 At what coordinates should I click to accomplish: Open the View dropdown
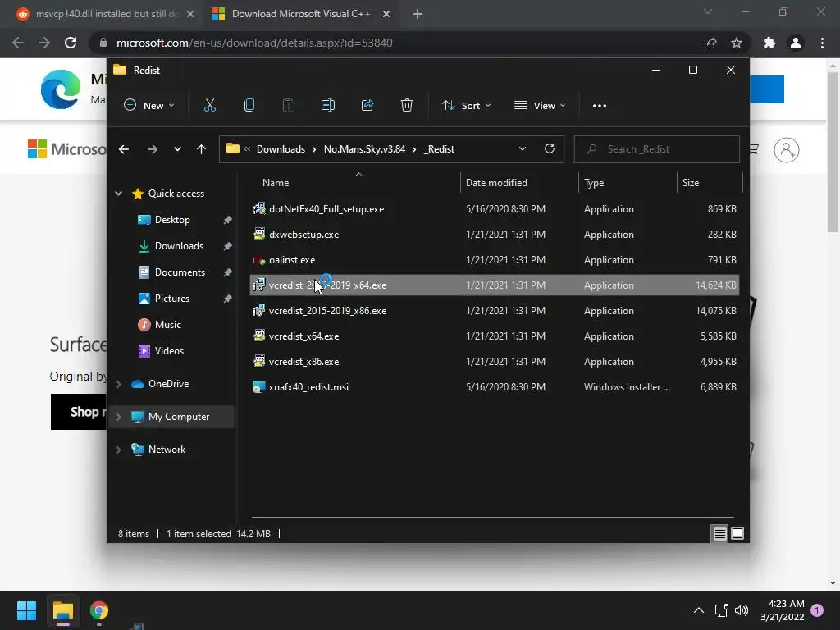coord(540,106)
